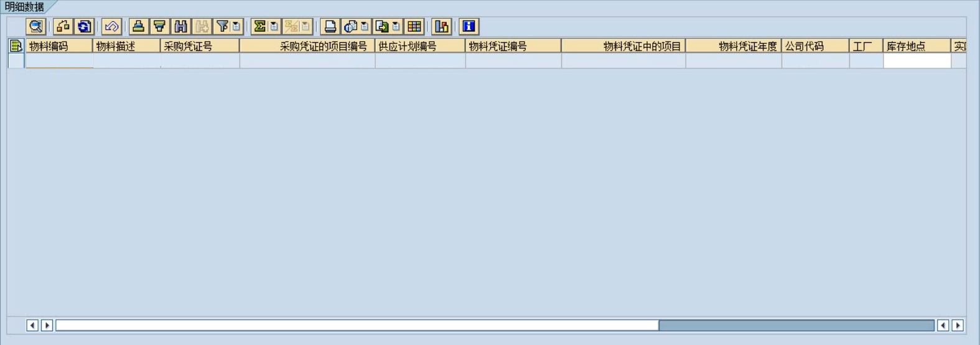Open Find with the binoculars icon
Image resolution: width=980 pixels, height=345 pixels.
[x=180, y=27]
